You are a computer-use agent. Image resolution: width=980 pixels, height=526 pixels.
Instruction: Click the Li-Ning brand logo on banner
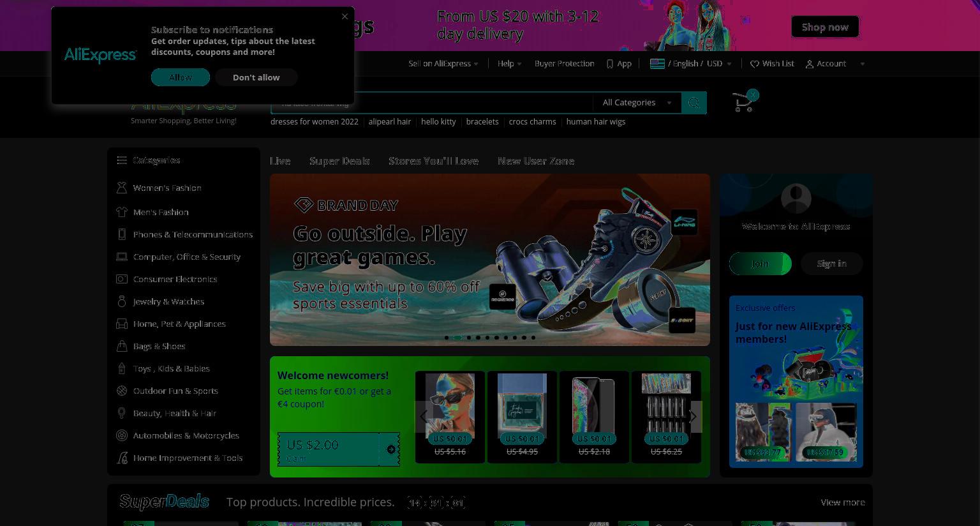tap(684, 222)
